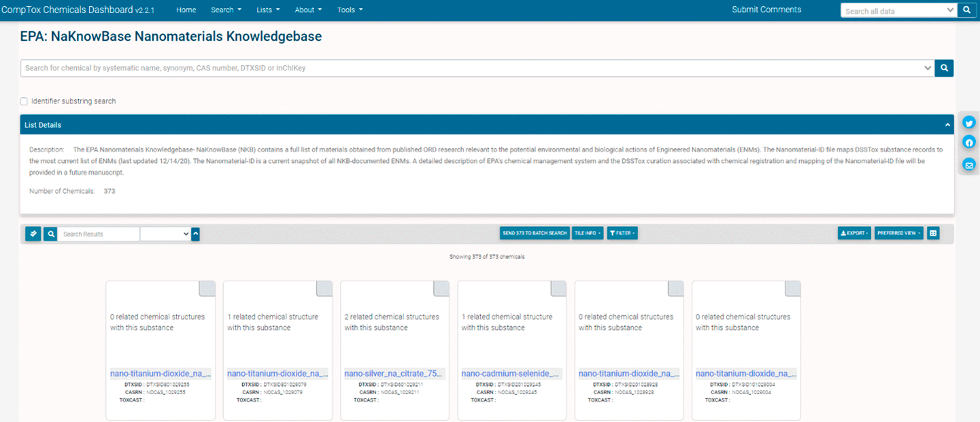Click CASRN NOCAS_1029211 value
The height and width of the screenshot is (422, 980).
coord(400,392)
